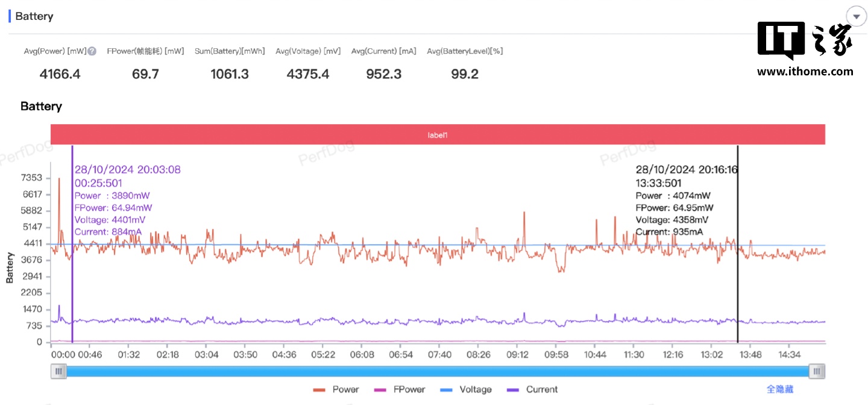Screen dimensions: 868x405
Task: Toggle the FPower series in the legend
Action: coord(400,389)
